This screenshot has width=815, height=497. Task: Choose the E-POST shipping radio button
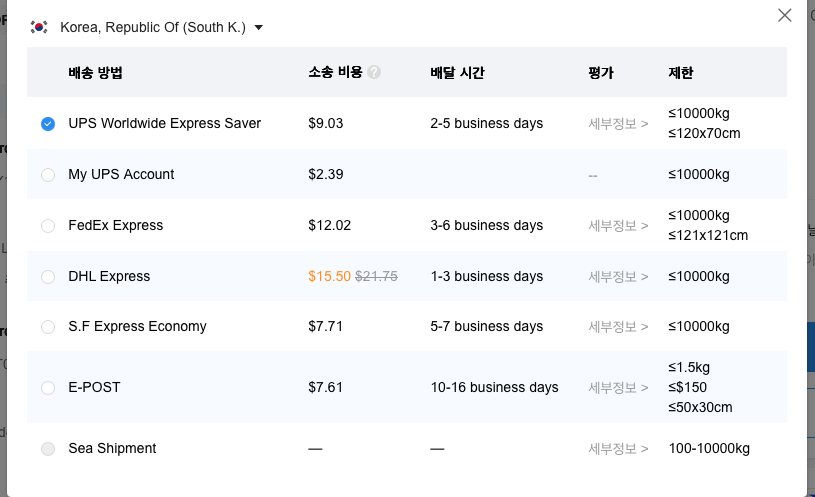pyautogui.click(x=48, y=388)
